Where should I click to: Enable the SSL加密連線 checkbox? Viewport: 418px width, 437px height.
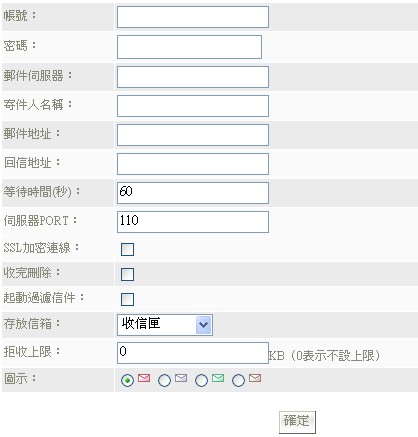(127, 249)
